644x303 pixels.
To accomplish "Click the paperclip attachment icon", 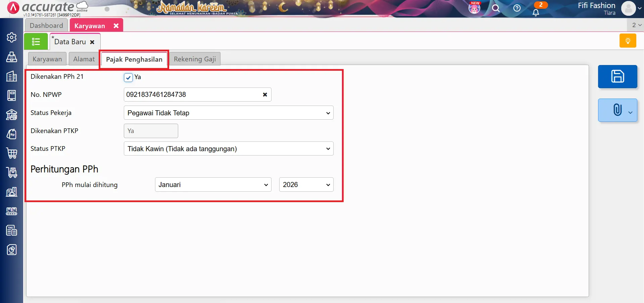I will point(617,110).
